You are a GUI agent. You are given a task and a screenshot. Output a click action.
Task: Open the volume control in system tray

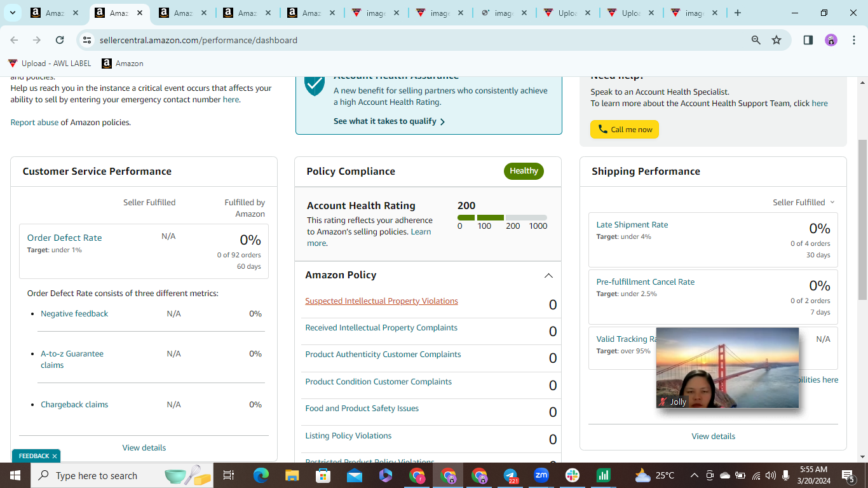click(x=771, y=475)
